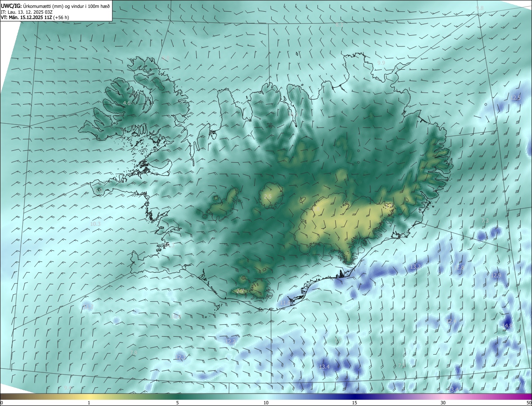Select the 15 tick on the colour scale
This screenshot has height=406, width=532.
[355, 403]
